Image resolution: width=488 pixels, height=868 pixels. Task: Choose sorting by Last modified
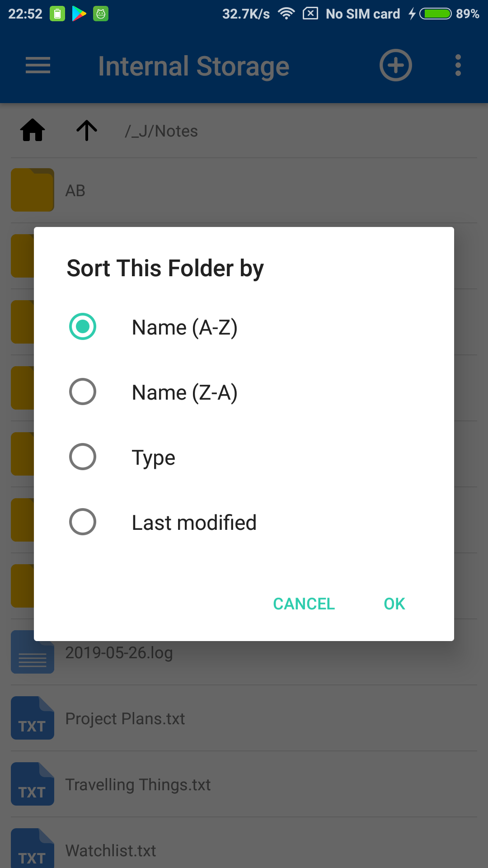tap(83, 522)
